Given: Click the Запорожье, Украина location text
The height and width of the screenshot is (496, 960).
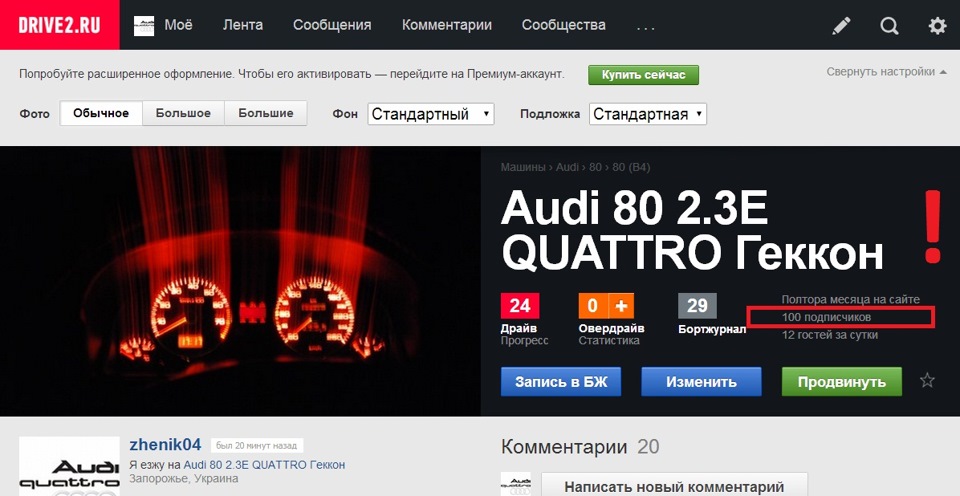Looking at the screenshot, I should tap(184, 478).
